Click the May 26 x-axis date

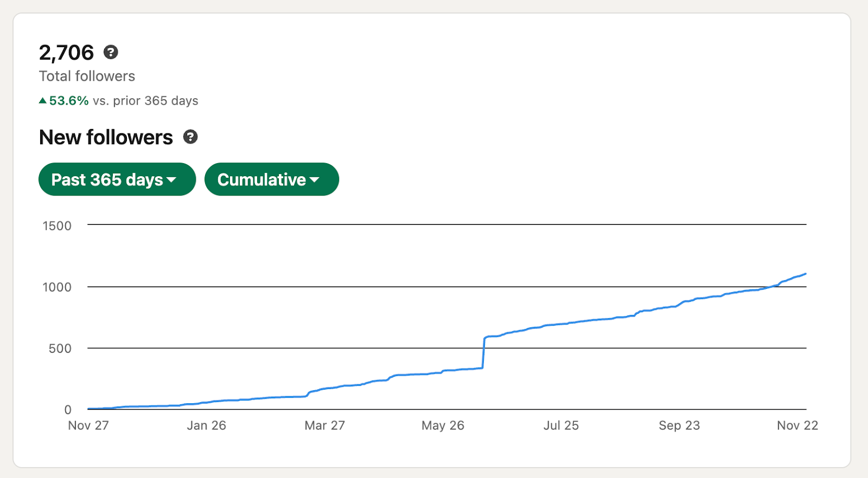point(443,425)
